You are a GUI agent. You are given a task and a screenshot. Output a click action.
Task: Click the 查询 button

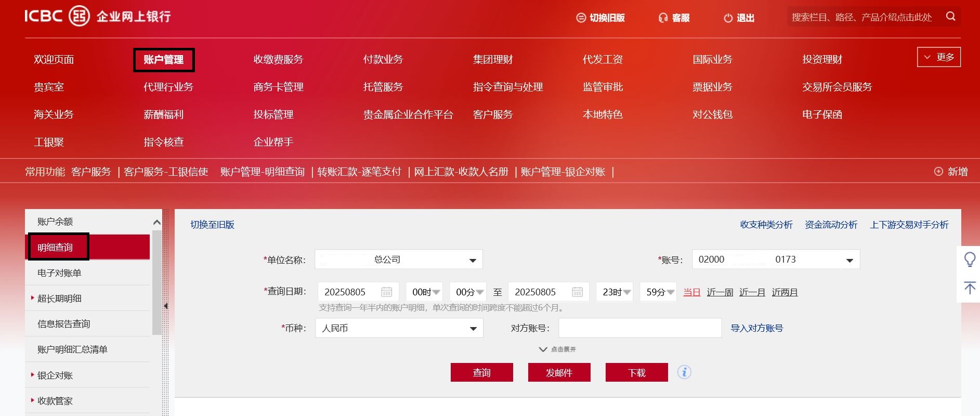481,372
